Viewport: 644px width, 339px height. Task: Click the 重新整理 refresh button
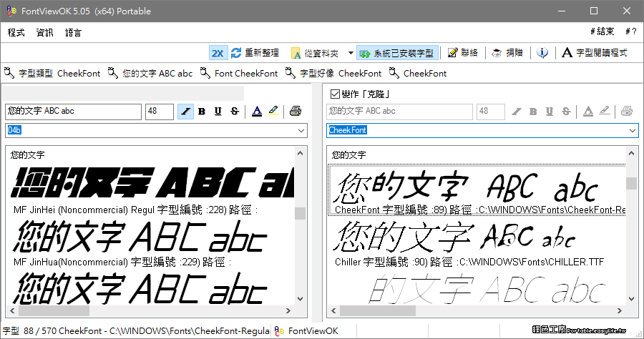click(255, 53)
